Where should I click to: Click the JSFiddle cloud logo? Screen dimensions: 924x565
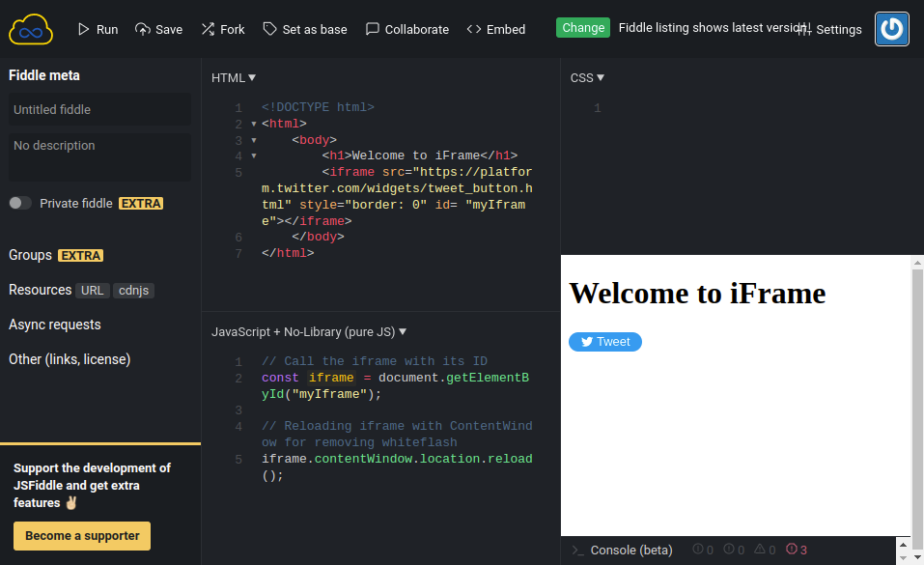point(31,29)
